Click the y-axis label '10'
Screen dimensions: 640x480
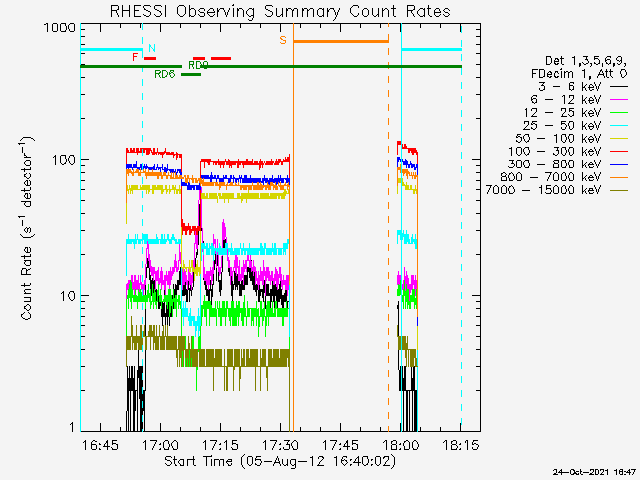pos(68,296)
